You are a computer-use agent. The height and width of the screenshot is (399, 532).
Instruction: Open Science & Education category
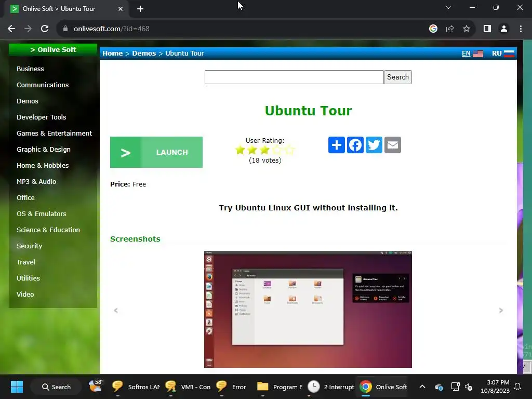coord(48,230)
